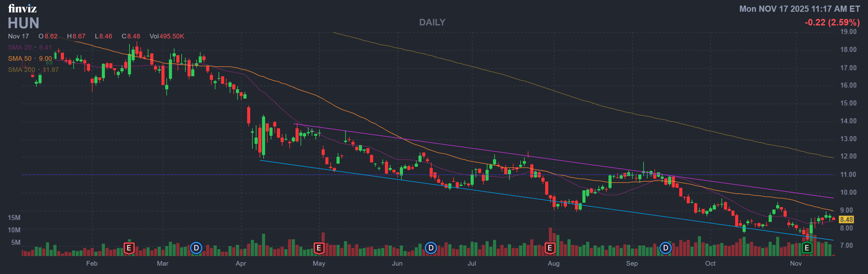Click the March dividend D marker
Image resolution: width=868 pixels, height=274 pixels.
point(196,248)
